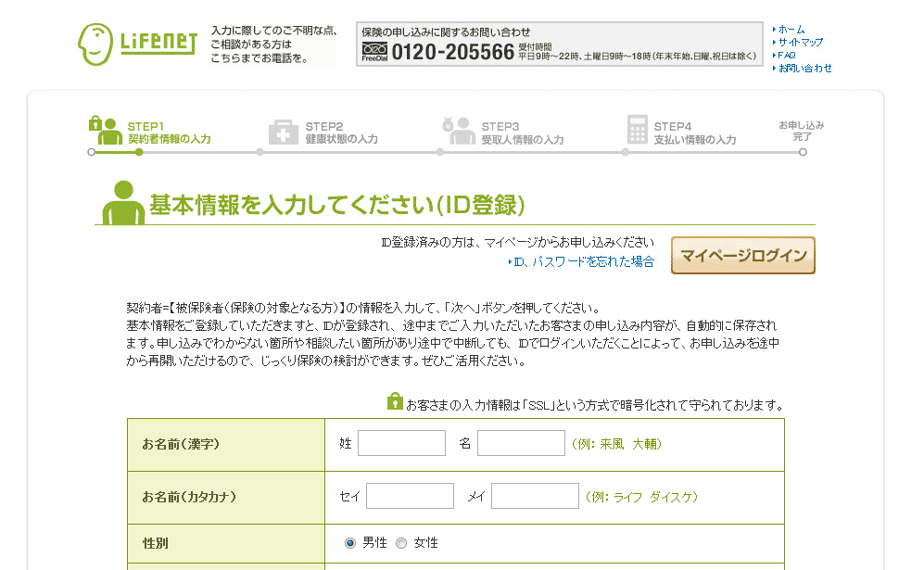Click the final progress circle under お申し込み完了
The height and width of the screenshot is (570, 924).
coord(803,152)
